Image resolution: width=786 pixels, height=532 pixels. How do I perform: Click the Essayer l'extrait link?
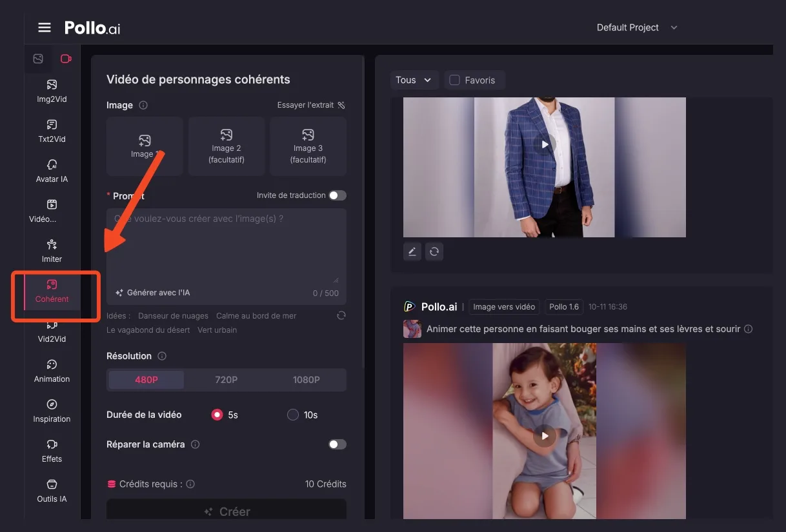pos(311,105)
